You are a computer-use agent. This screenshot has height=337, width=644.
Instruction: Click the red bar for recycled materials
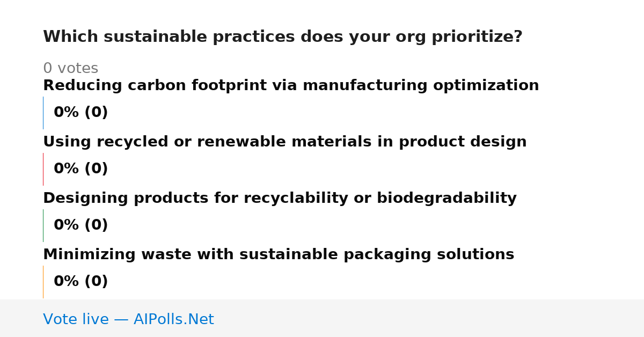(43, 169)
